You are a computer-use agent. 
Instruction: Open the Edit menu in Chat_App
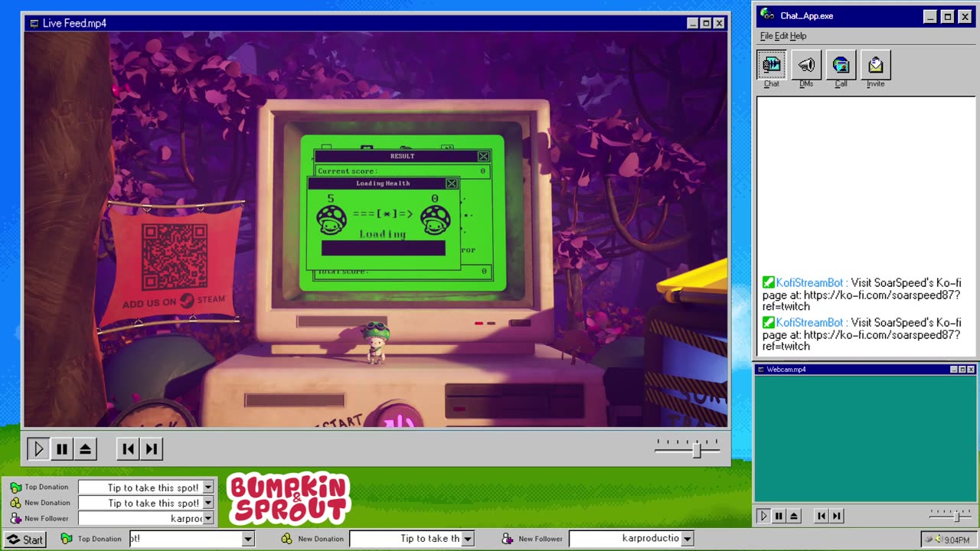click(781, 36)
